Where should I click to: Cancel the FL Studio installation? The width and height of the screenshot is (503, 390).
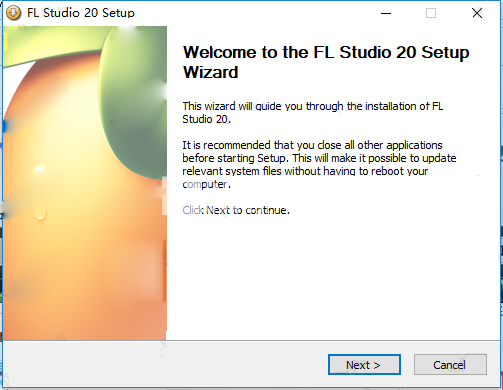point(450,365)
